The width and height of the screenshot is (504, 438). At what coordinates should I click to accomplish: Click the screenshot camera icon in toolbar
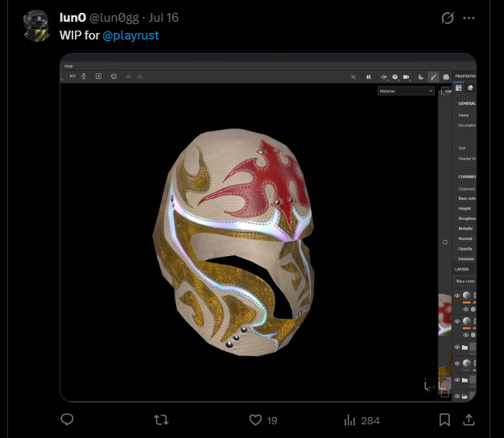(x=446, y=76)
